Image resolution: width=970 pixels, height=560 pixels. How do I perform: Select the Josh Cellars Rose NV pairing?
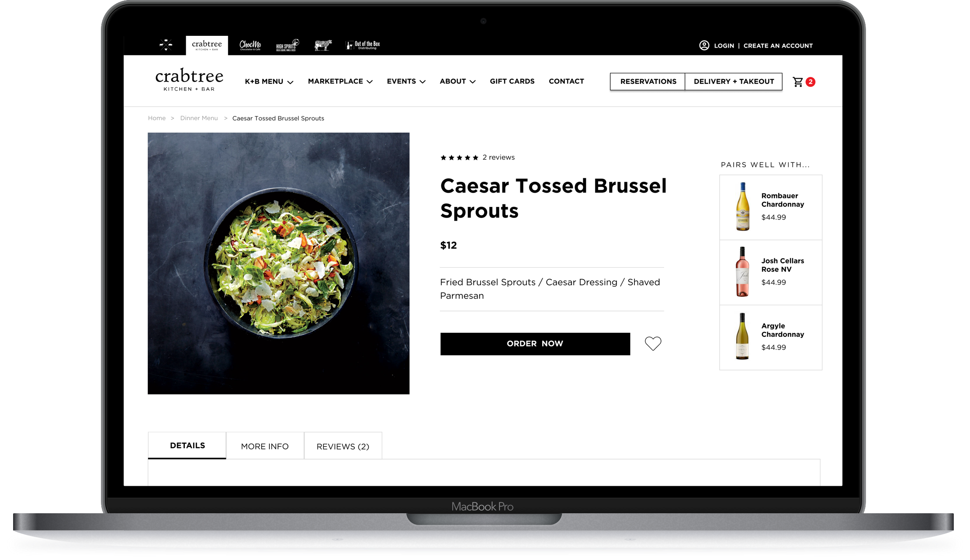click(771, 272)
